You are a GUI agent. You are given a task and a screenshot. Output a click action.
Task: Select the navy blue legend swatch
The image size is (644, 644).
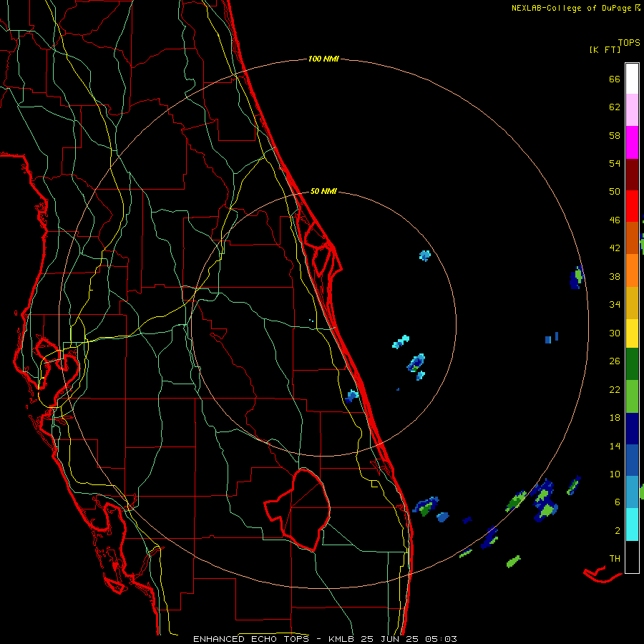pos(632,429)
